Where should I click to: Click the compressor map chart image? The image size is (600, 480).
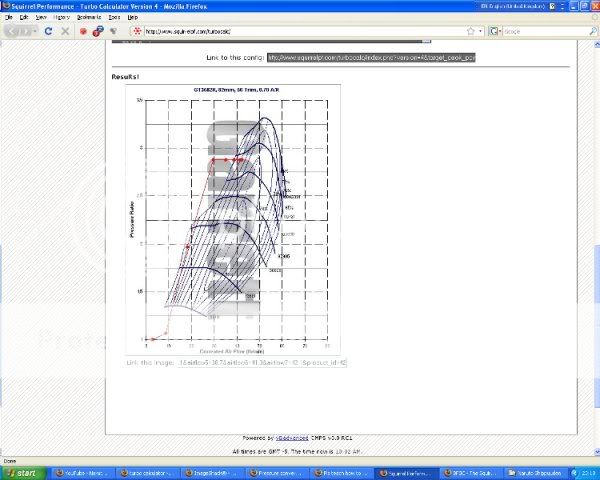[232, 220]
